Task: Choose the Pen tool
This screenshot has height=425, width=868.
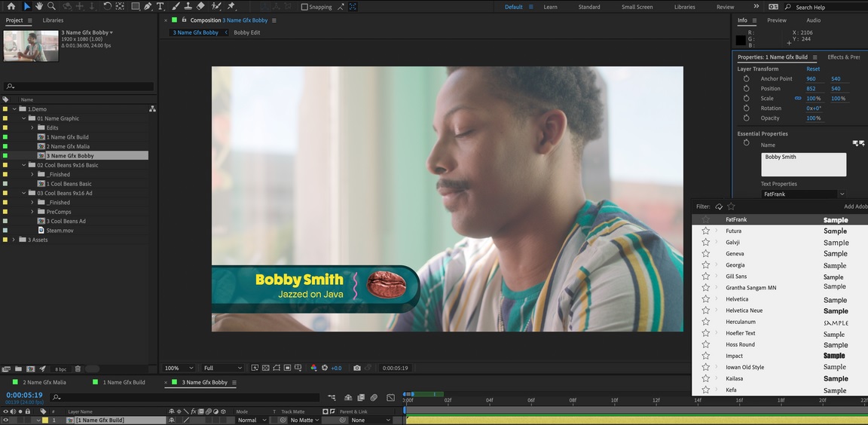Action: (148, 7)
